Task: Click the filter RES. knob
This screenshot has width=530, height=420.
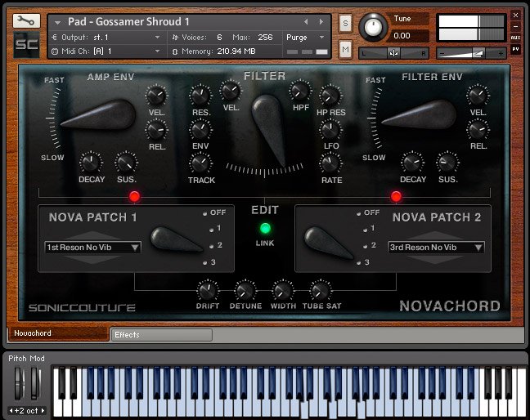Action: click(x=200, y=96)
